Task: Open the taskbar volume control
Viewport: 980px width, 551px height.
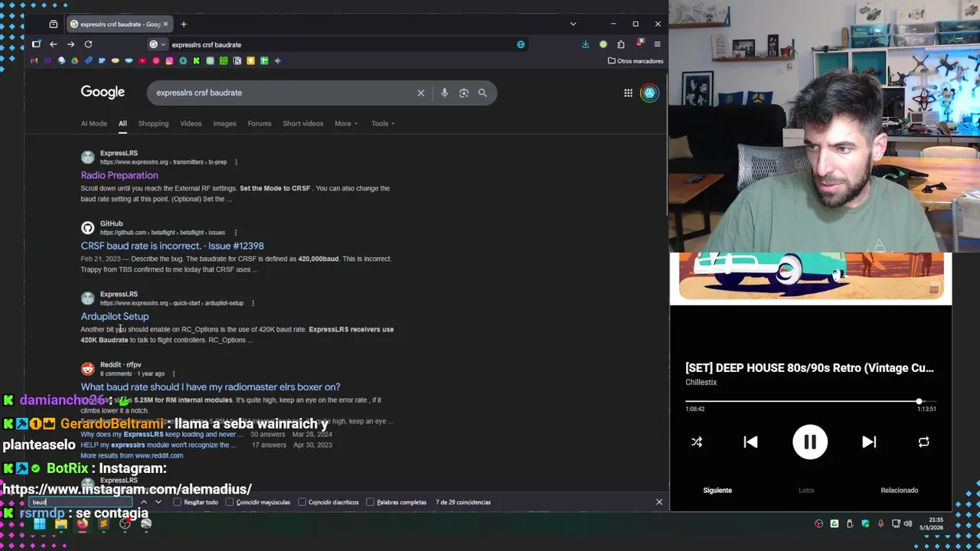Action: (x=908, y=524)
